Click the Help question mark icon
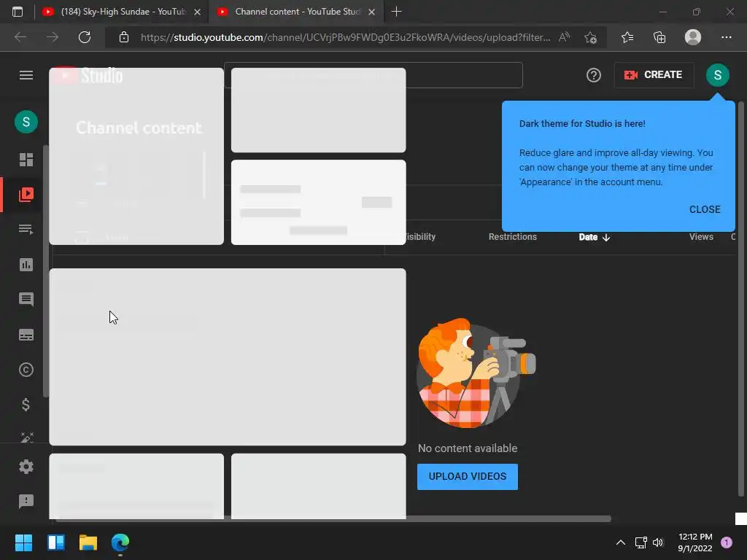 point(594,75)
